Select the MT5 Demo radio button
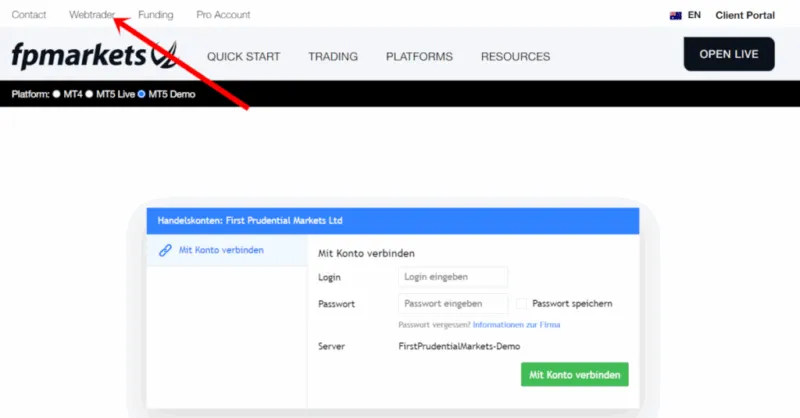This screenshot has width=800, height=418. pyautogui.click(x=141, y=94)
